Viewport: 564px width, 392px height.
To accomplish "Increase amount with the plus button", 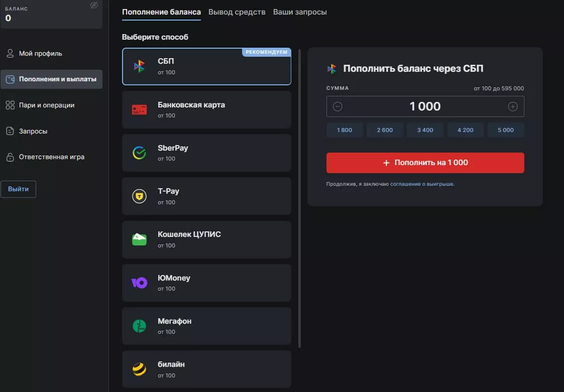I will (513, 106).
